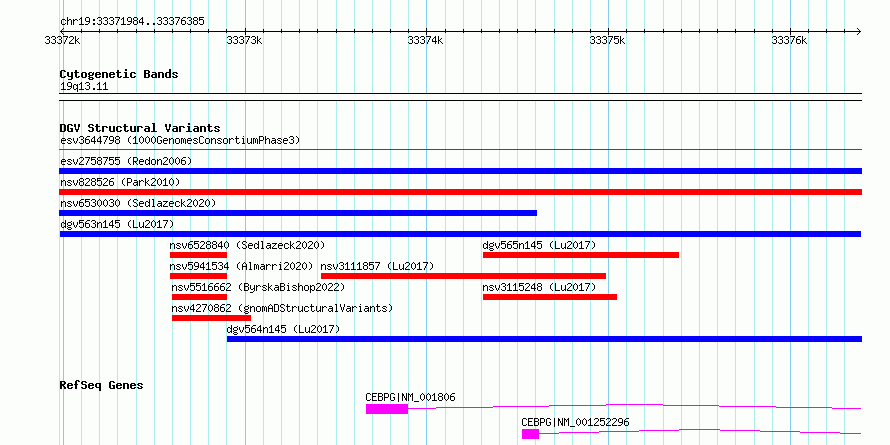
Task: Select the blue dgv563n145 variant bar
Action: coord(460,234)
